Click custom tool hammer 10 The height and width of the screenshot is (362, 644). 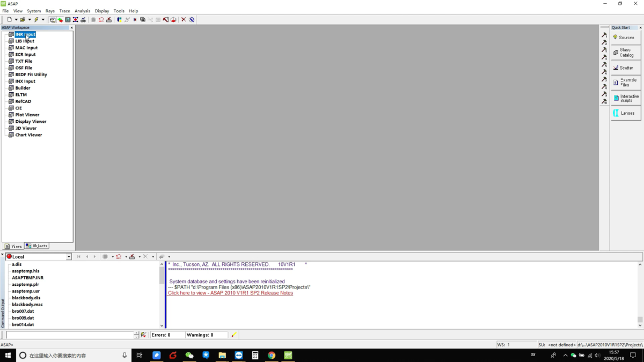604,101
